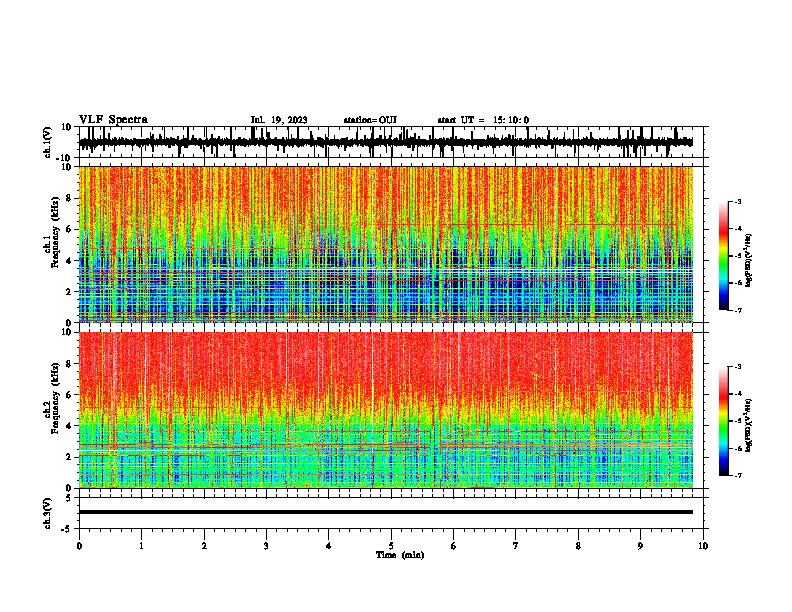Image resolution: width=792 pixels, height=612 pixels.
Task: Click the "station=OUI" header label
Action: 370,120
